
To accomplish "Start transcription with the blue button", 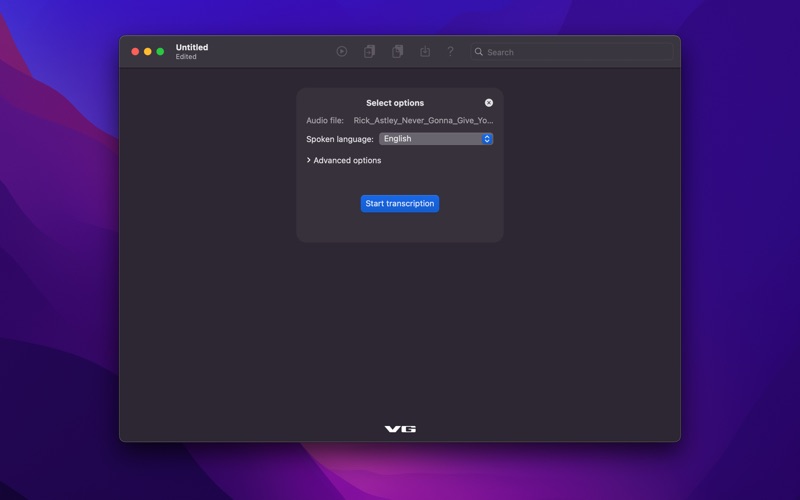I will click(399, 204).
